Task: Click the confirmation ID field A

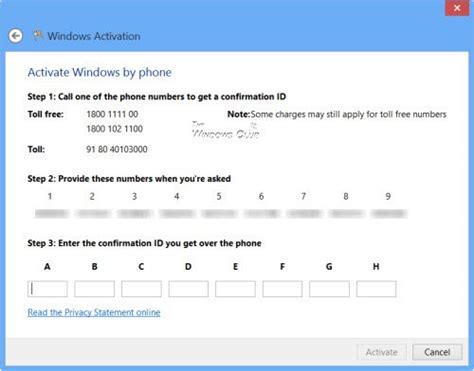Action: point(47,289)
